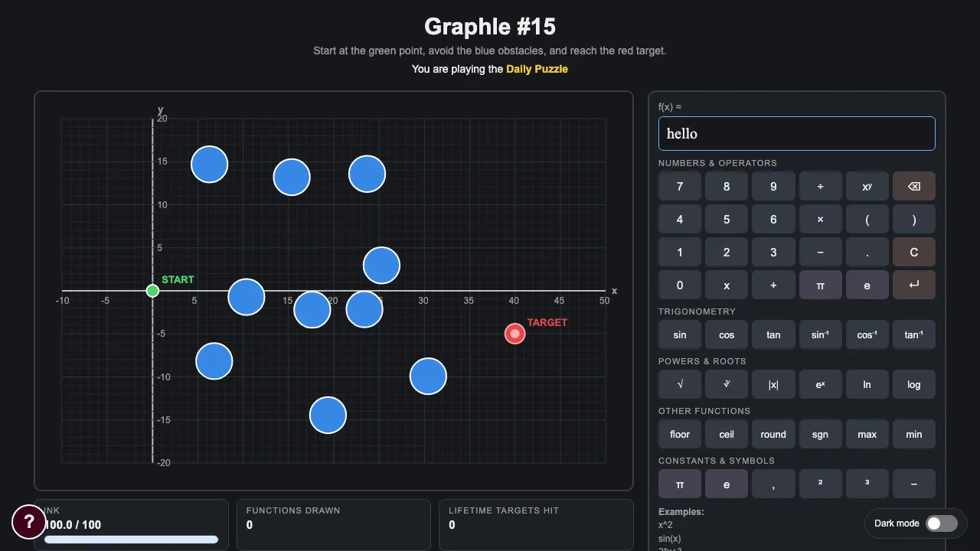
Task: Insert π from the Constants & Symbols row
Action: (x=680, y=484)
